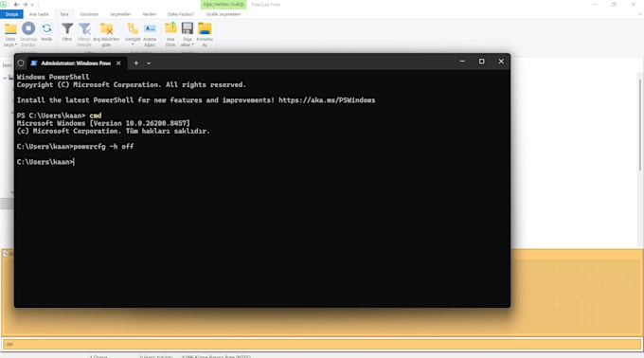The width and height of the screenshot is (644, 358).
Task: Click the Boş klasörleri gizle icon
Action: pyautogui.click(x=106, y=28)
